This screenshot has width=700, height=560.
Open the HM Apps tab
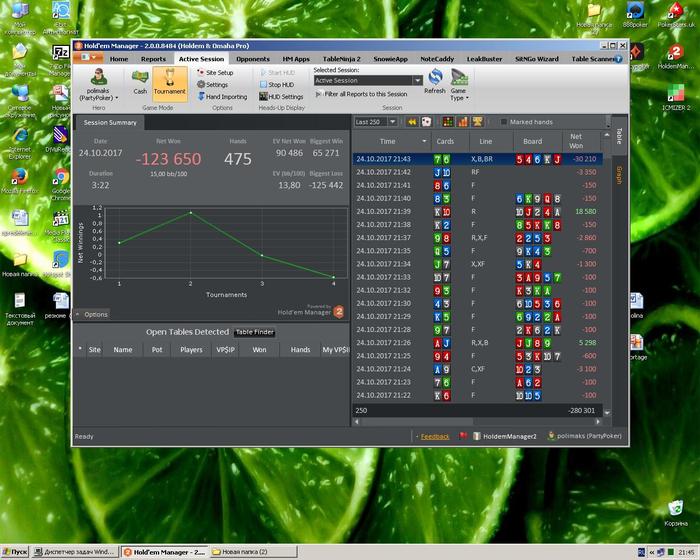[x=296, y=59]
